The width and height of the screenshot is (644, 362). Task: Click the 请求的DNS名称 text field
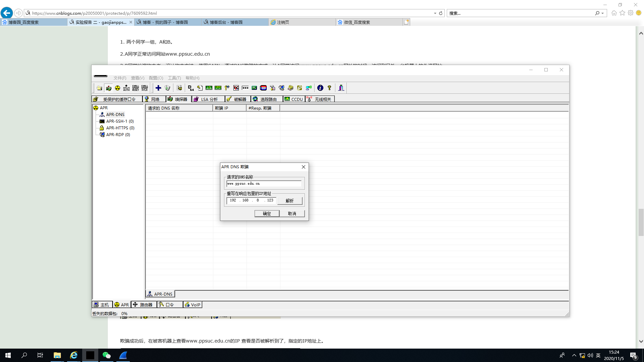point(264,184)
